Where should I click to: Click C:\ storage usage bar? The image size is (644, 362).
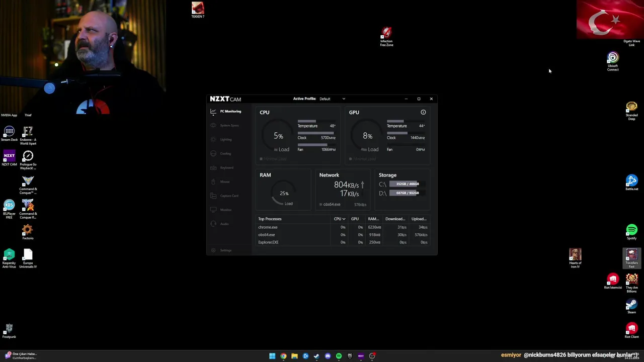[x=408, y=184]
